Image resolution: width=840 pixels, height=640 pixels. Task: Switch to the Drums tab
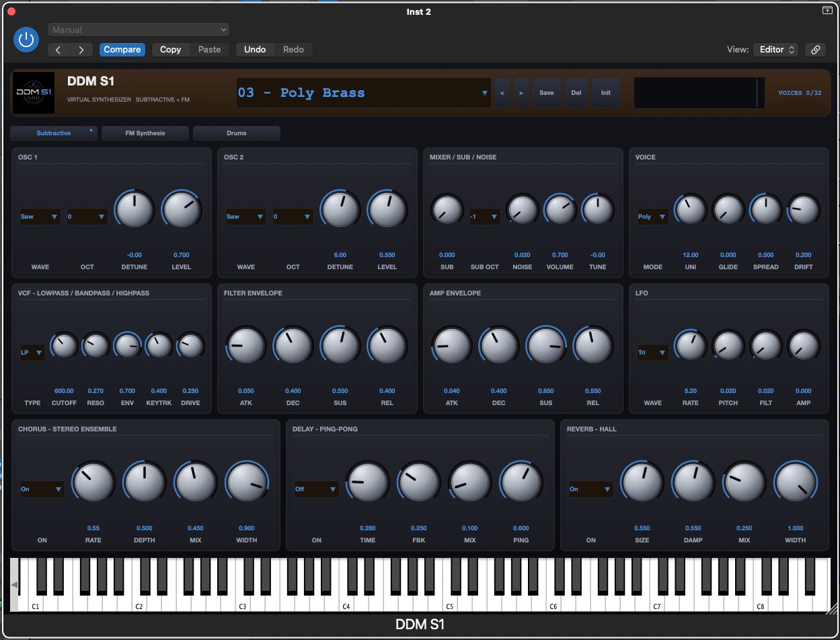click(237, 133)
